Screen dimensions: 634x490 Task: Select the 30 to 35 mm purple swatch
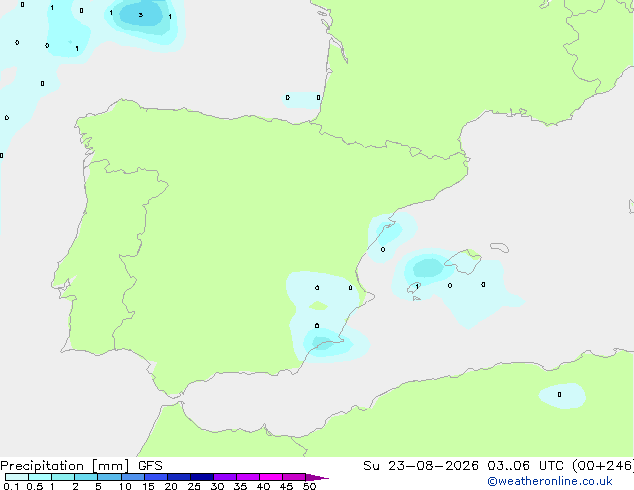[x=225, y=477]
